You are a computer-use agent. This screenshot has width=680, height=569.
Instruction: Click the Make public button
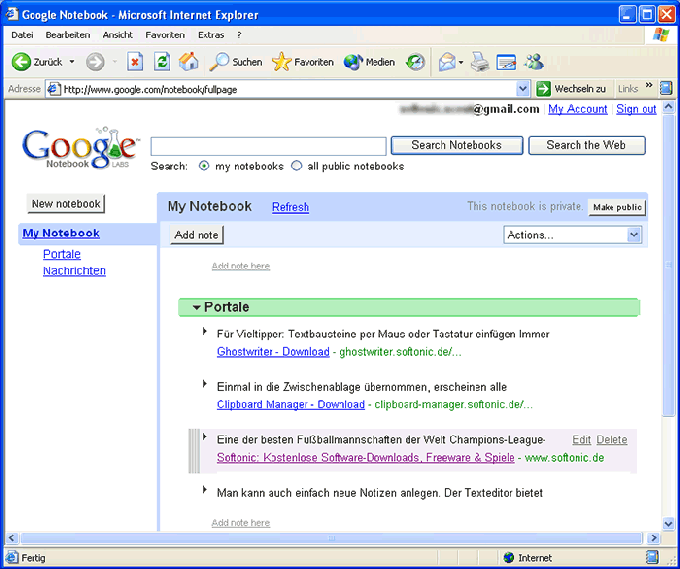[x=617, y=207]
